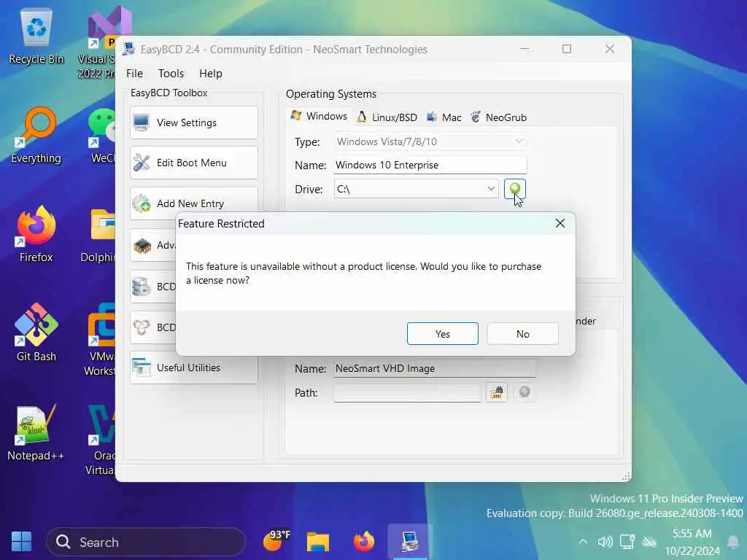Click the Edit Boot Menu tools icon

click(x=142, y=163)
